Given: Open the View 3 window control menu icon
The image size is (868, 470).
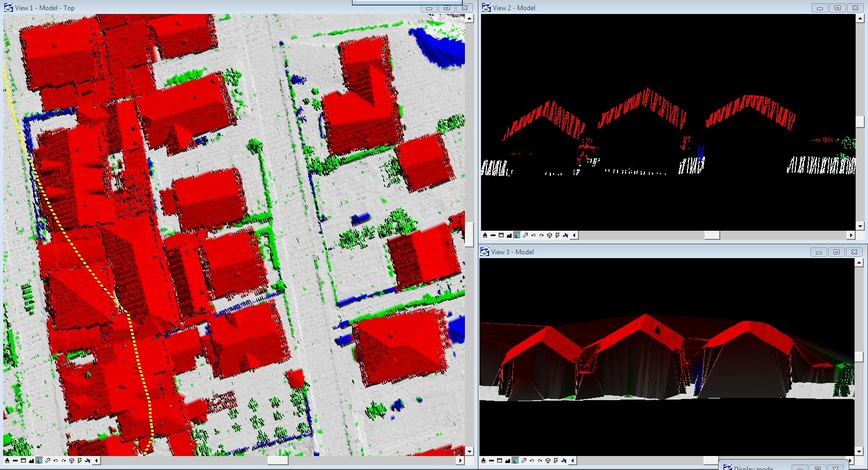Looking at the screenshot, I should click(x=485, y=252).
